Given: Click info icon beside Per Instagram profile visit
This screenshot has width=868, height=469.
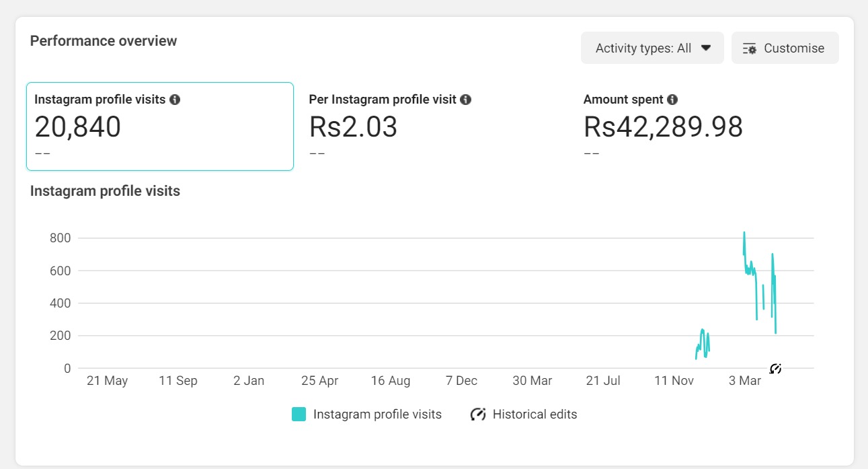Looking at the screenshot, I should click(466, 100).
